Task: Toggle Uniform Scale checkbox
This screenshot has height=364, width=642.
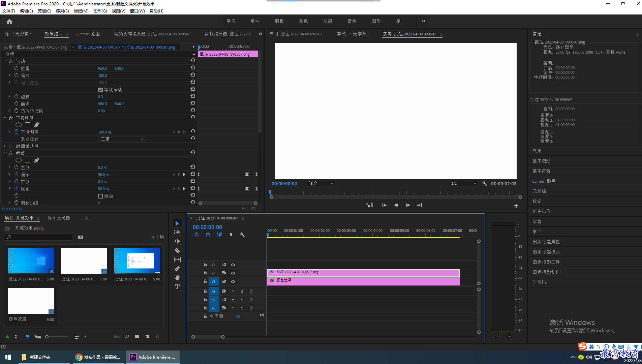Action: pos(100,90)
